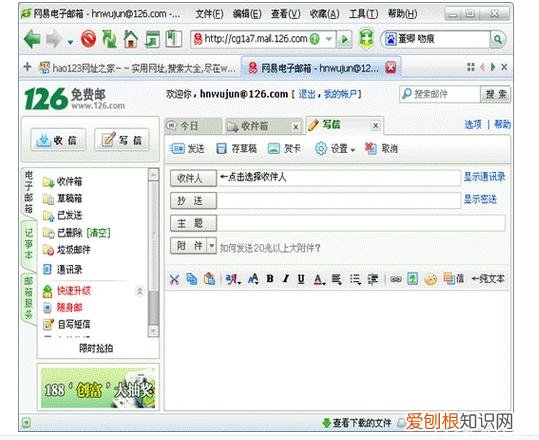Click the sidebar scrollbar down arrow
The image size is (539, 440).
153,331
